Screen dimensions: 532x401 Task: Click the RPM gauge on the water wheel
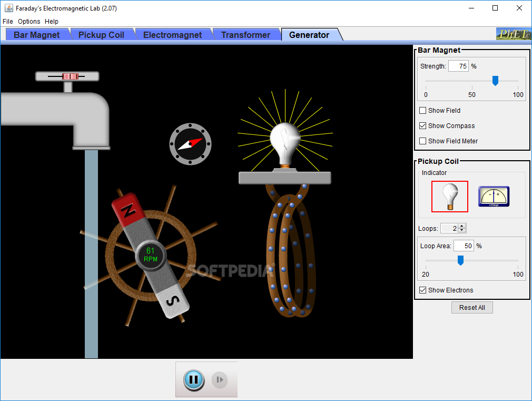pos(150,255)
